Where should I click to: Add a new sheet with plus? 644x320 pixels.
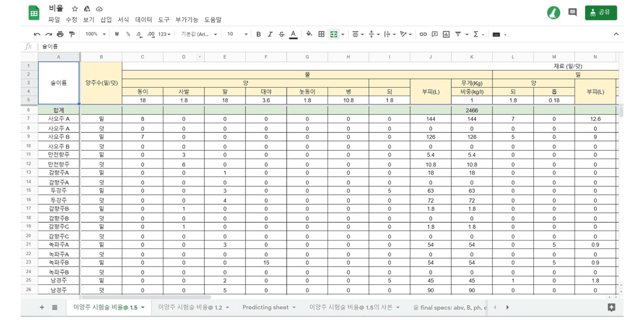(42, 307)
